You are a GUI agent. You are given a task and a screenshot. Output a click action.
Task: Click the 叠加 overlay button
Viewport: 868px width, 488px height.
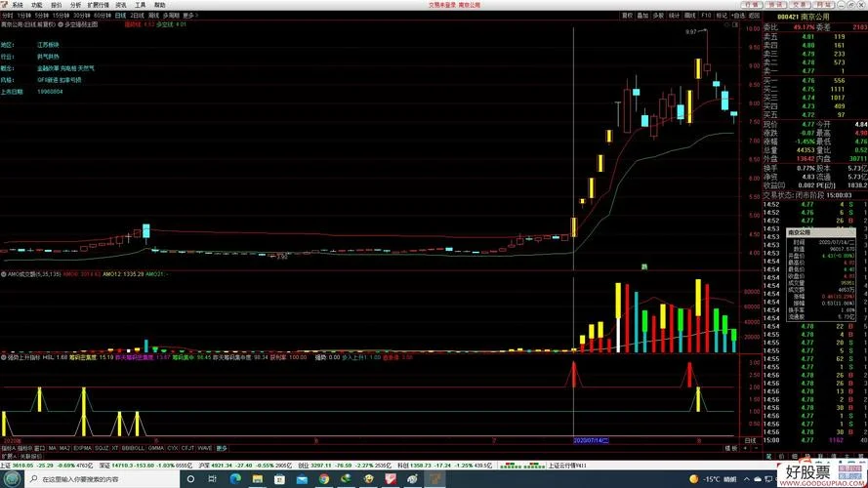point(642,16)
